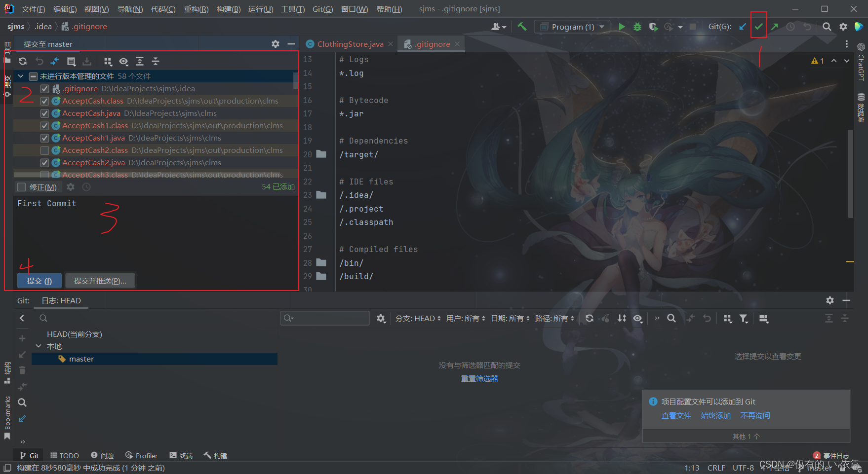Start debugging with the green bug icon
Viewport: 868px width, 474px height.
tap(637, 27)
